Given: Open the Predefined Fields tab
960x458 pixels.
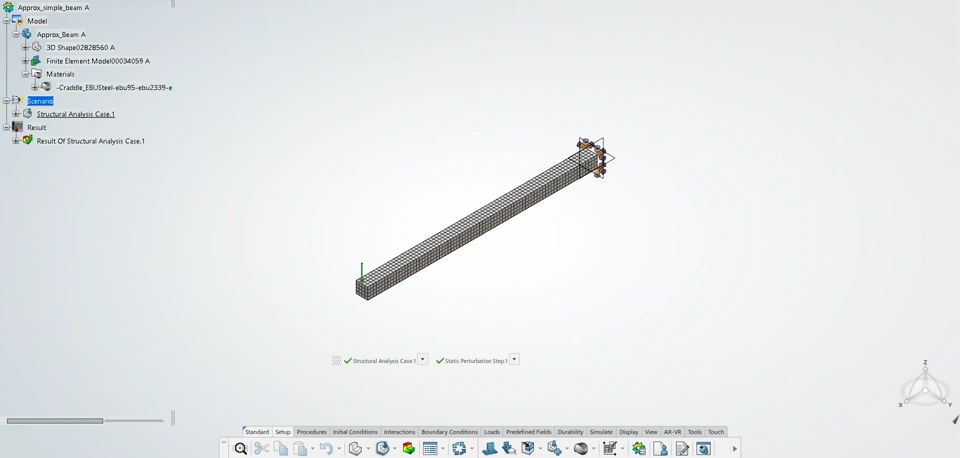Looking at the screenshot, I should point(529,432).
